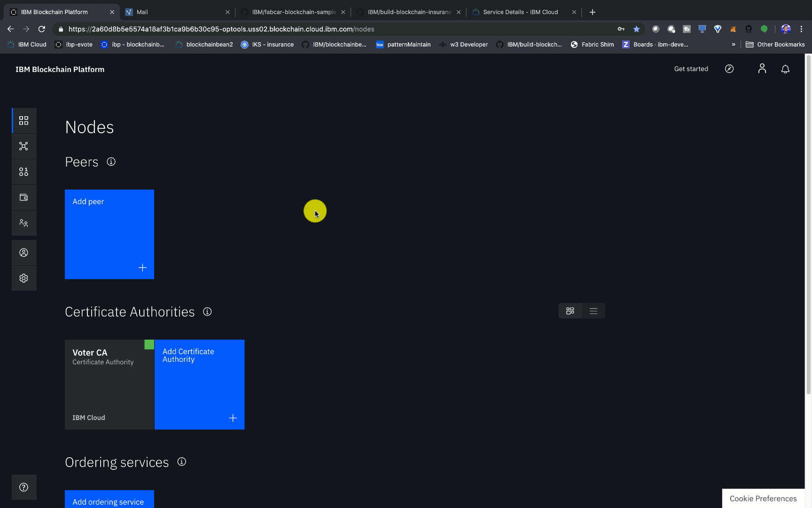This screenshot has height=508, width=812.
Task: Open the IBM/build-blockch... bookmark
Action: click(x=529, y=45)
